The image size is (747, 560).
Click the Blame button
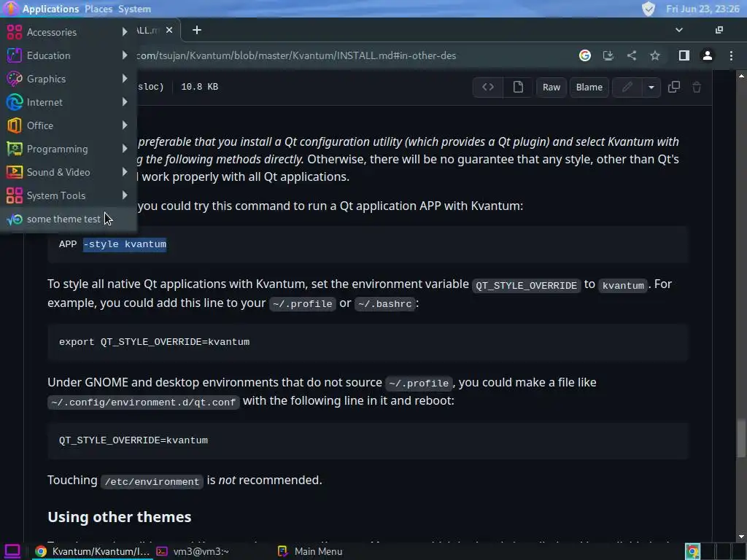589,87
